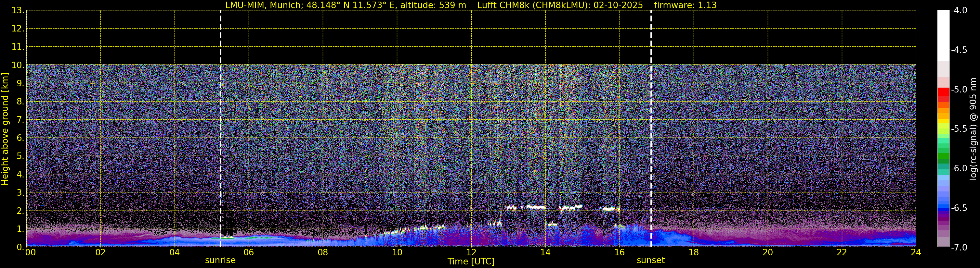
Task: Click the '11.' height tick label
Action: [18, 47]
